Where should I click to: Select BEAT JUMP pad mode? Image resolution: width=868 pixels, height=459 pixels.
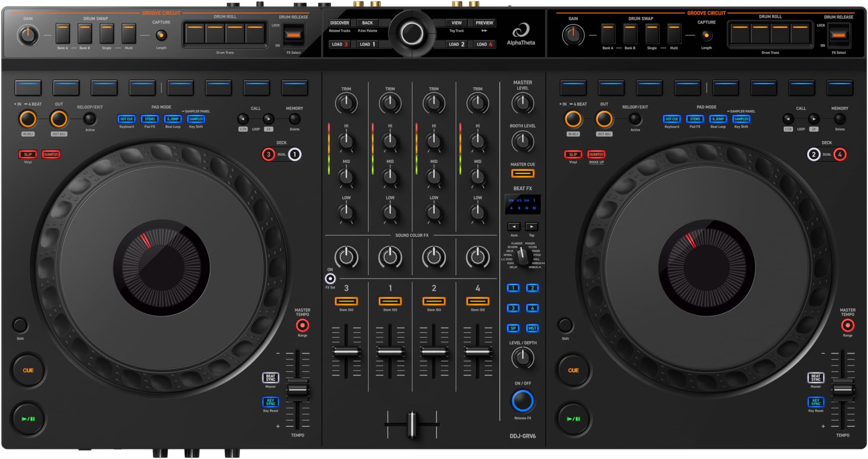[x=173, y=119]
